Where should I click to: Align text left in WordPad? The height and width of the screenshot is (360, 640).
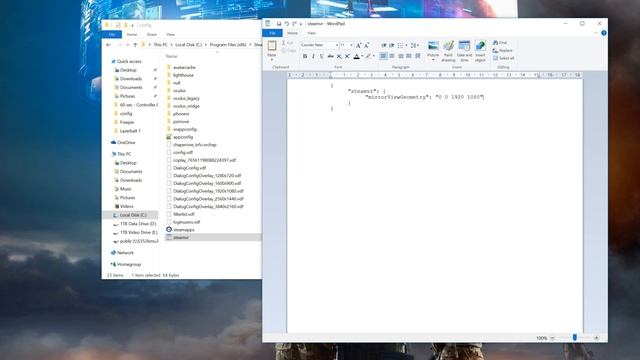pos(383,56)
